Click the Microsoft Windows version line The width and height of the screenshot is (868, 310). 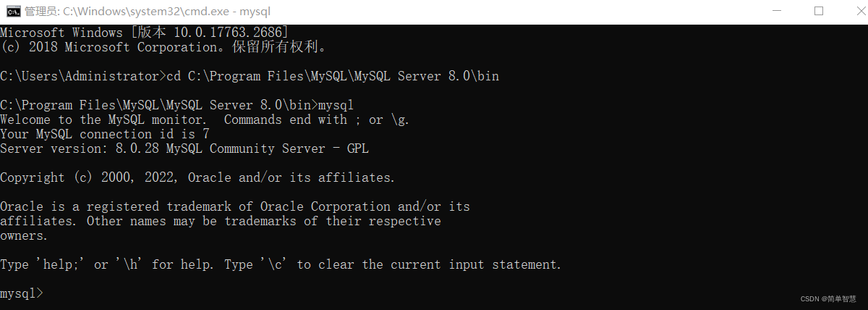(144, 33)
